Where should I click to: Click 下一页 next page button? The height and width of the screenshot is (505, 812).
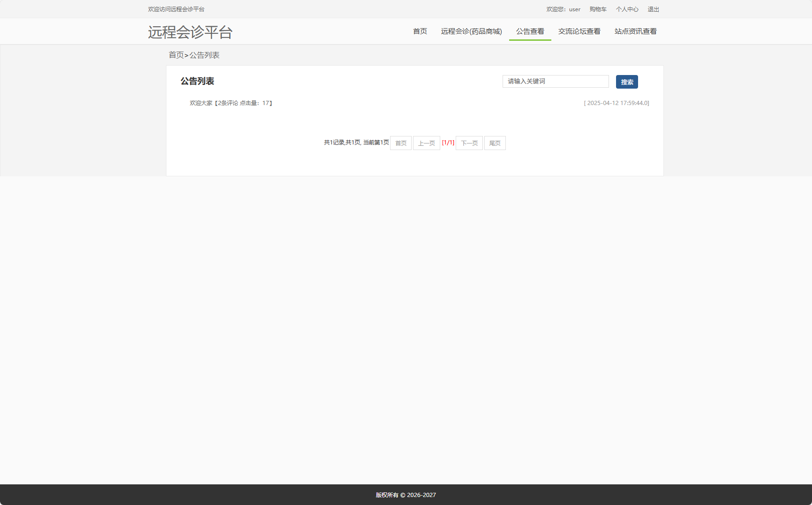[x=469, y=143]
